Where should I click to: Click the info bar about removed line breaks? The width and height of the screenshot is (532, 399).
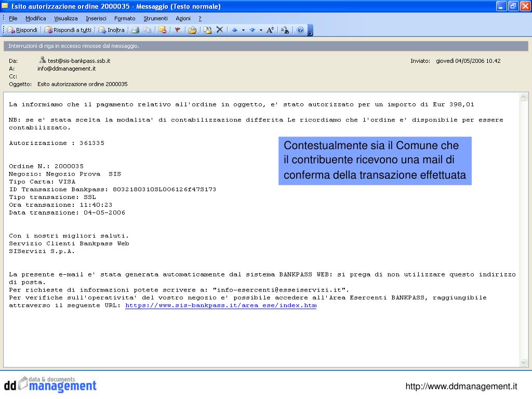tap(265, 46)
